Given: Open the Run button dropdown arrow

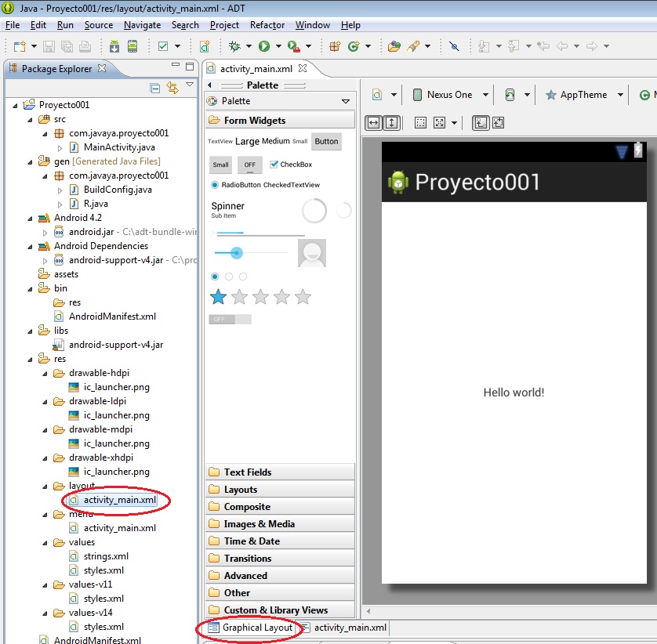Looking at the screenshot, I should click(x=278, y=46).
